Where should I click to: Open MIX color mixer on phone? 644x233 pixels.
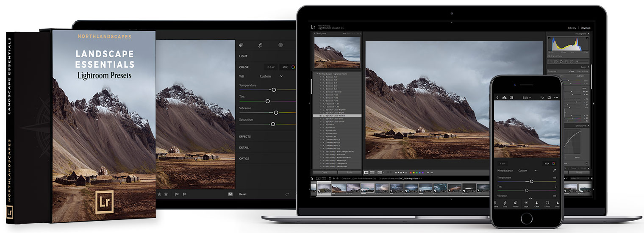(x=549, y=164)
